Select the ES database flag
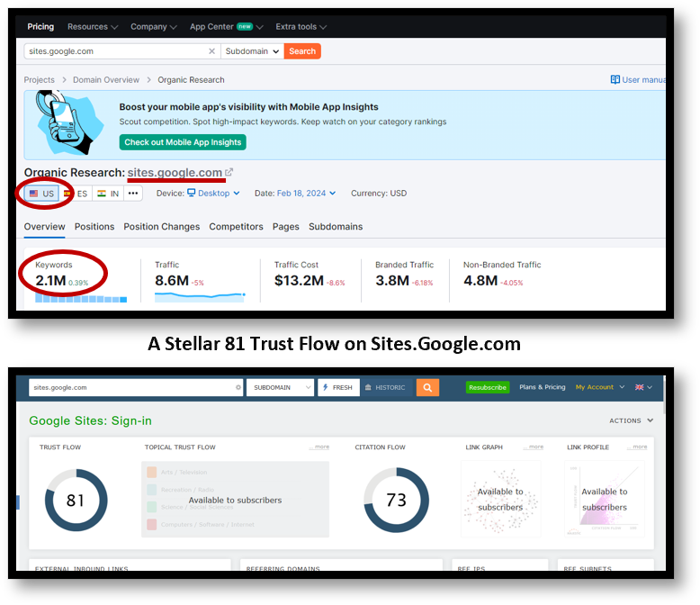The height and width of the screenshot is (605, 700). click(76, 194)
